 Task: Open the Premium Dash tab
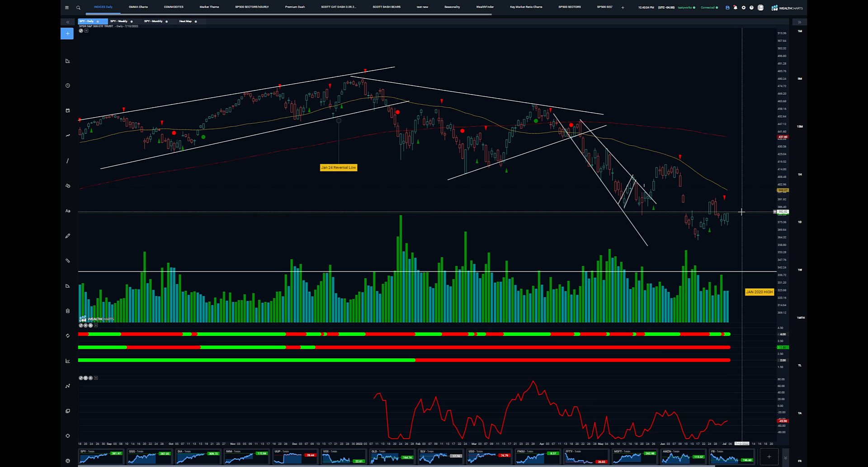point(295,7)
